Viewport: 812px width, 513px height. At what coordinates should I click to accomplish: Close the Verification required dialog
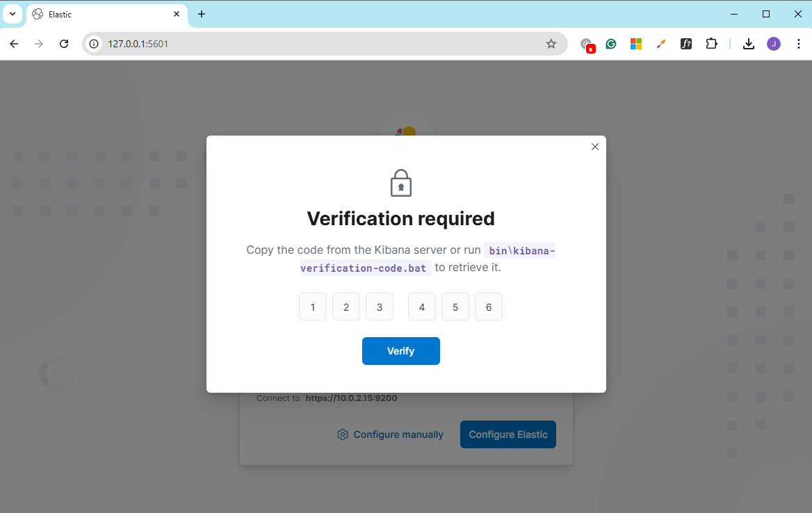click(595, 147)
